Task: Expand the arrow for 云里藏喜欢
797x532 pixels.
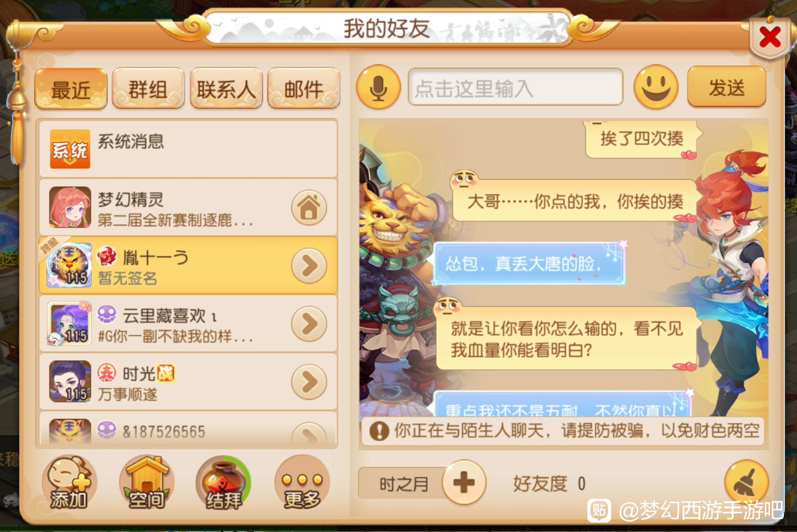Action: (309, 324)
